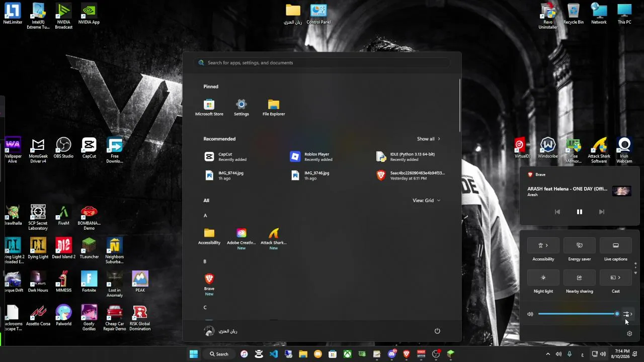Open the Accessibility folder in All apps
Screen dimensions: 644x362
(209, 236)
